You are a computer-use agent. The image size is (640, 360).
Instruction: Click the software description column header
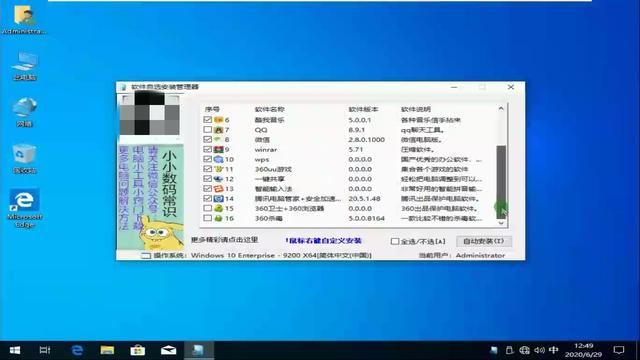tap(416, 109)
